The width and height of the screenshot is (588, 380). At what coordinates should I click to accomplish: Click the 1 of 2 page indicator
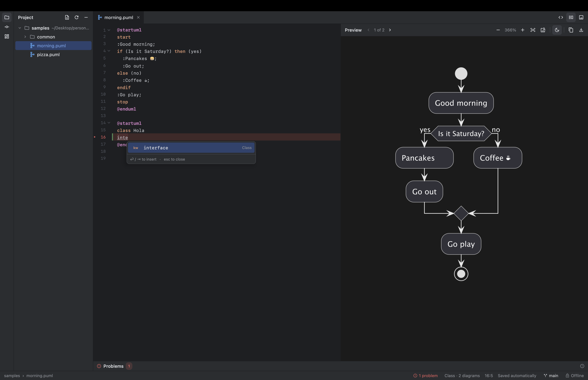(x=379, y=30)
